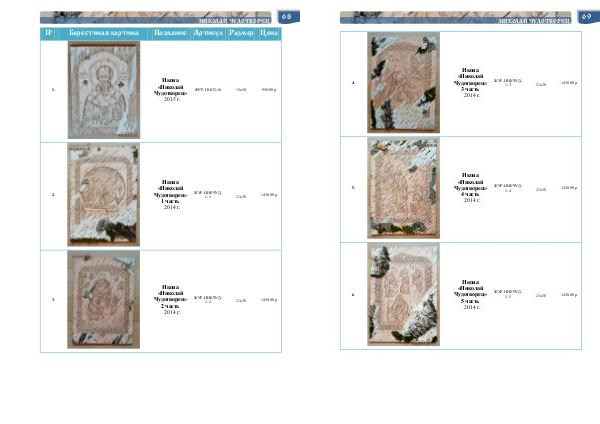This screenshot has width=600, height=424.
Task: Click page number 69 badge
Action: click(585, 17)
